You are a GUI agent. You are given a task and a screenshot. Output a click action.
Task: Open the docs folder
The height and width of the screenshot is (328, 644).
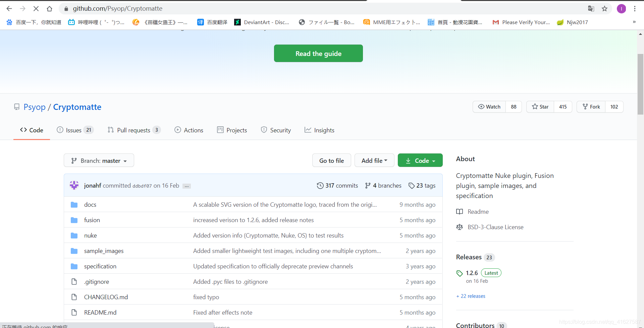coord(90,204)
